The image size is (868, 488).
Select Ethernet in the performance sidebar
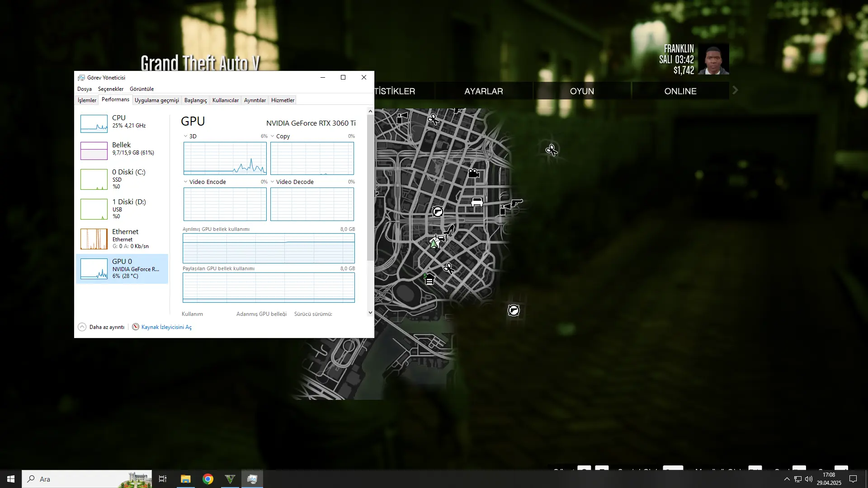click(x=122, y=239)
